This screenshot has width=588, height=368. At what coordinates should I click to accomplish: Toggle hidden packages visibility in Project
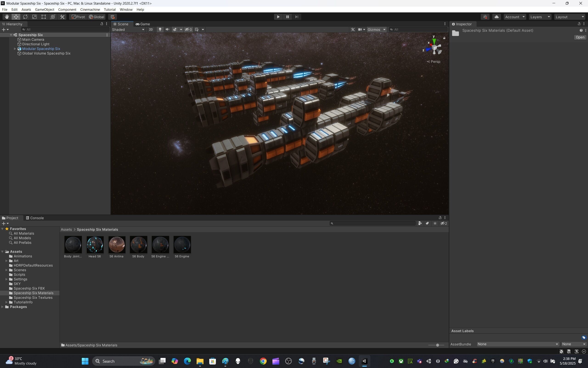[x=444, y=223]
